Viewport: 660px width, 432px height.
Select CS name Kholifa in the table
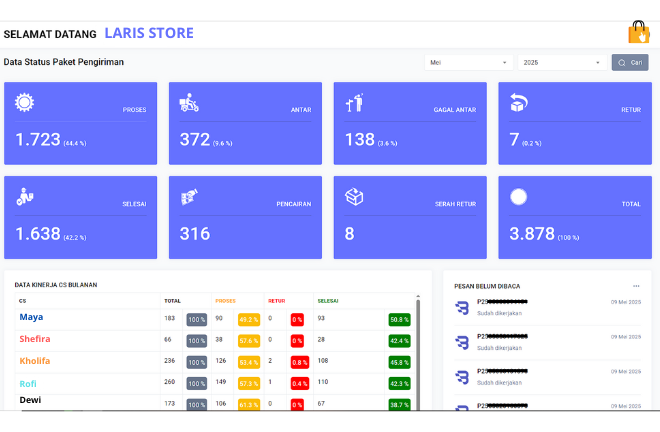click(34, 361)
